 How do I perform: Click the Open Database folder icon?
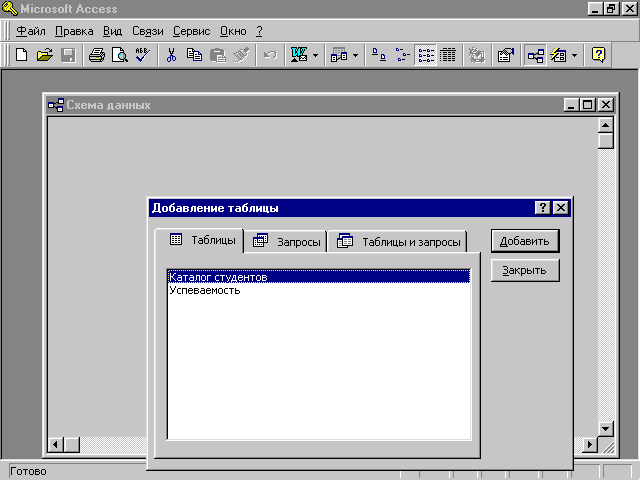[45, 55]
